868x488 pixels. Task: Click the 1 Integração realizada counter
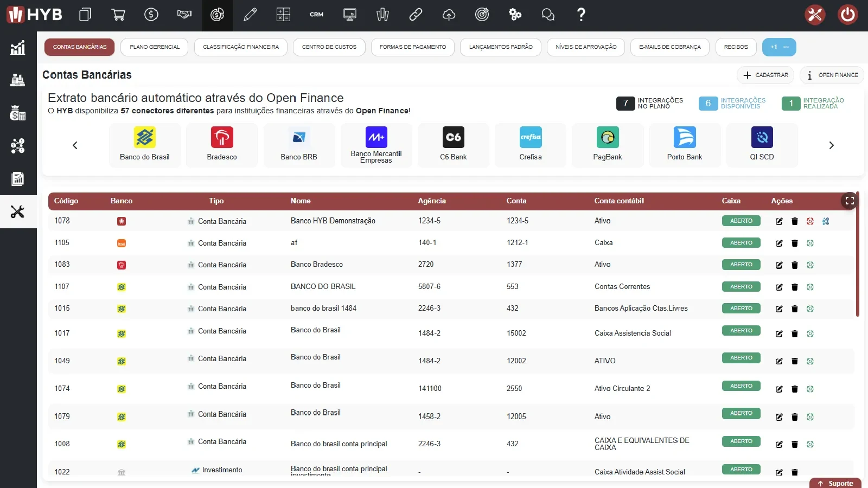[813, 103]
